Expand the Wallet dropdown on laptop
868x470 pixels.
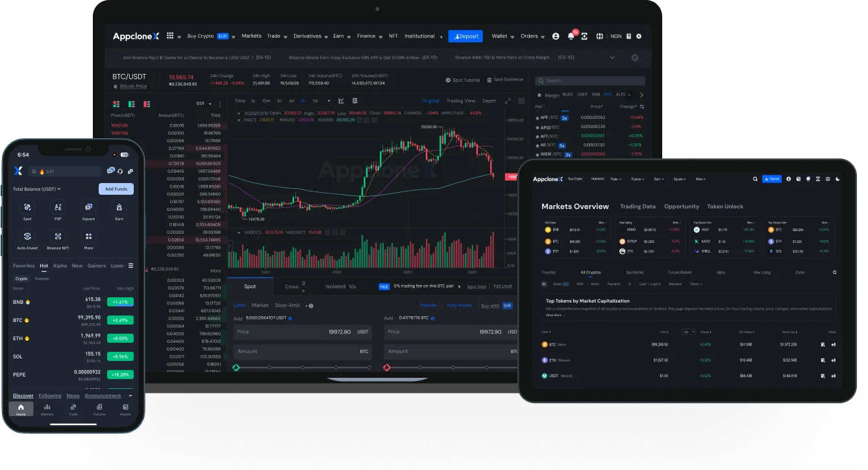(514, 37)
